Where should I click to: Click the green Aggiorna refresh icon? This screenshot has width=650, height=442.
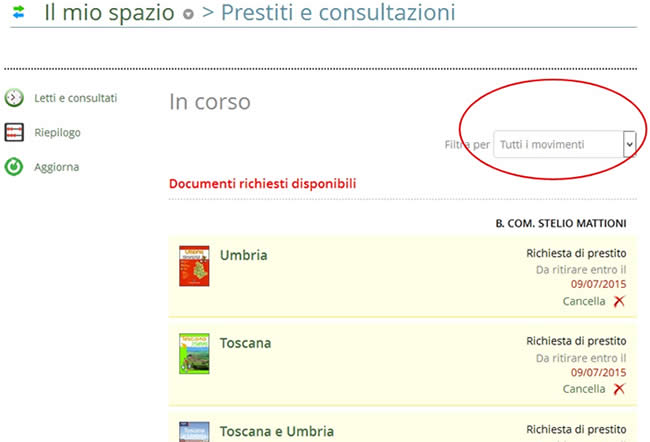click(x=14, y=167)
